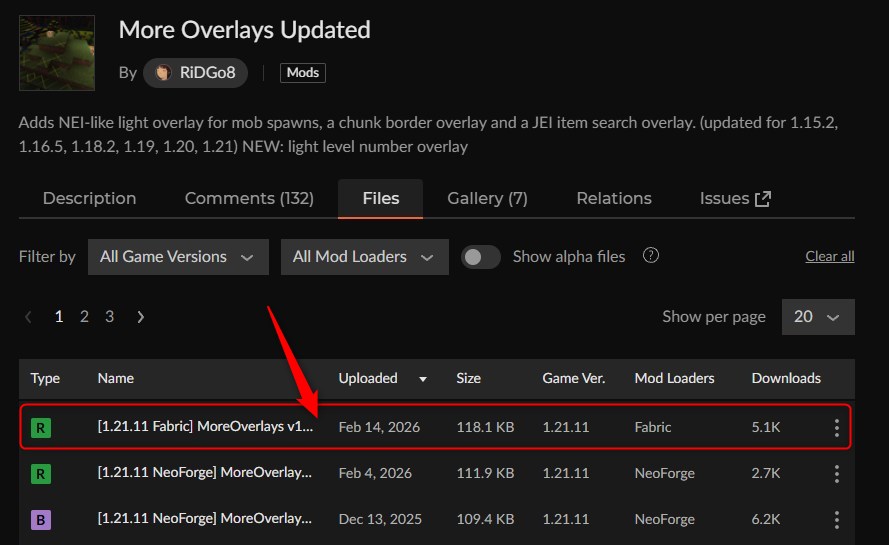Open the Issues external link tab

(735, 198)
